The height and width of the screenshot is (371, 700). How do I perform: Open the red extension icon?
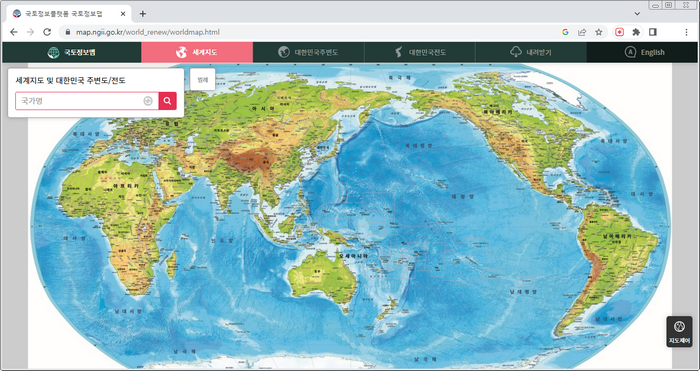620,32
